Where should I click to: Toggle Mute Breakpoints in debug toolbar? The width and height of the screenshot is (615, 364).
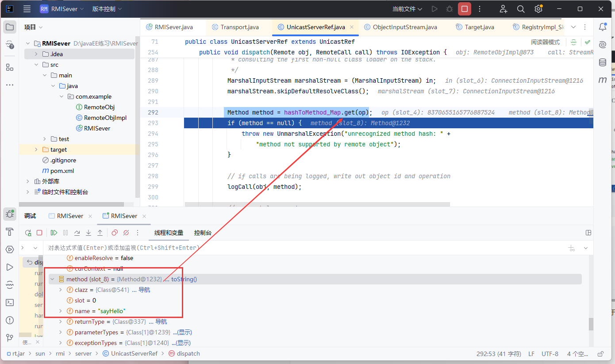pyautogui.click(x=126, y=233)
